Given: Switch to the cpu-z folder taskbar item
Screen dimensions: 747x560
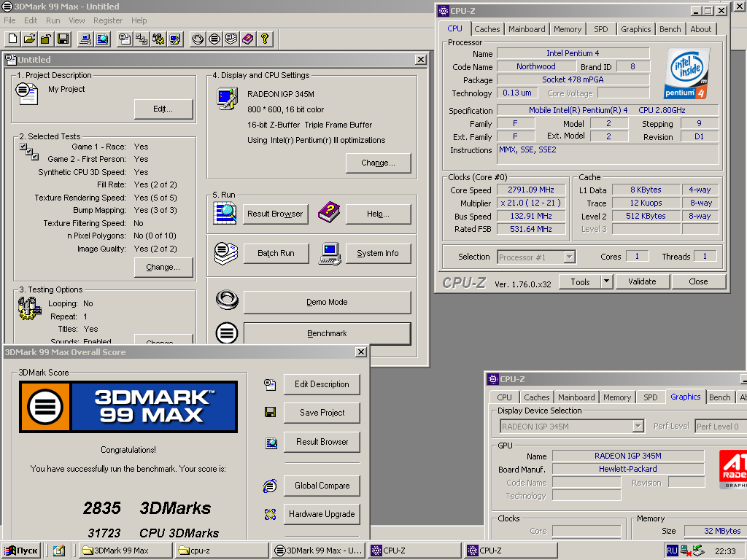Looking at the screenshot, I should click(222, 551).
